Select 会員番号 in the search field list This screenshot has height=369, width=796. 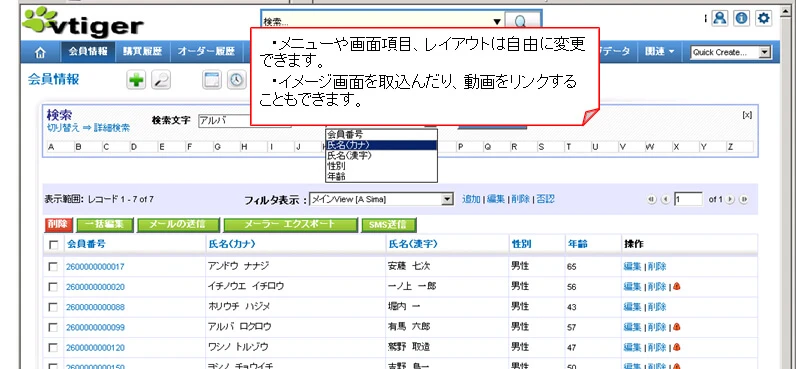[381, 135]
